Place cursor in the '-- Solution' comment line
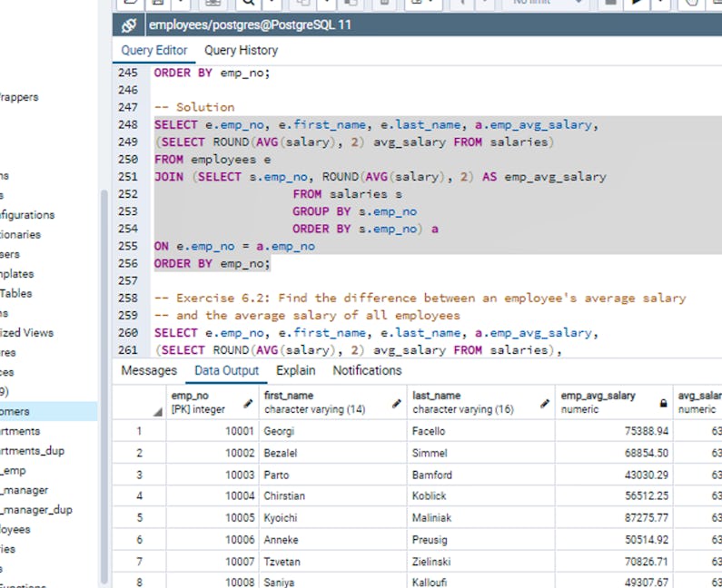This screenshot has width=722, height=588. (x=194, y=107)
